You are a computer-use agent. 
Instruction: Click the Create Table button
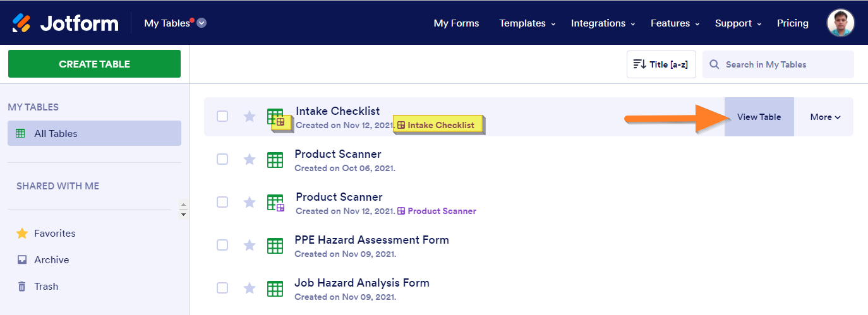pyautogui.click(x=94, y=64)
